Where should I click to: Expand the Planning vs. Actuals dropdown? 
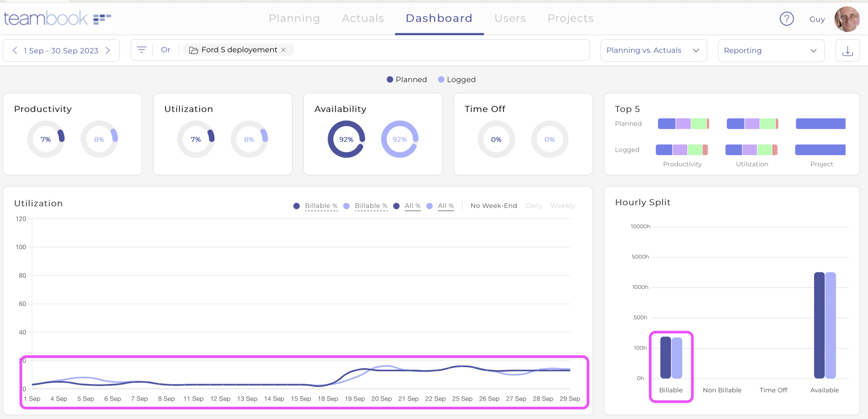(653, 50)
